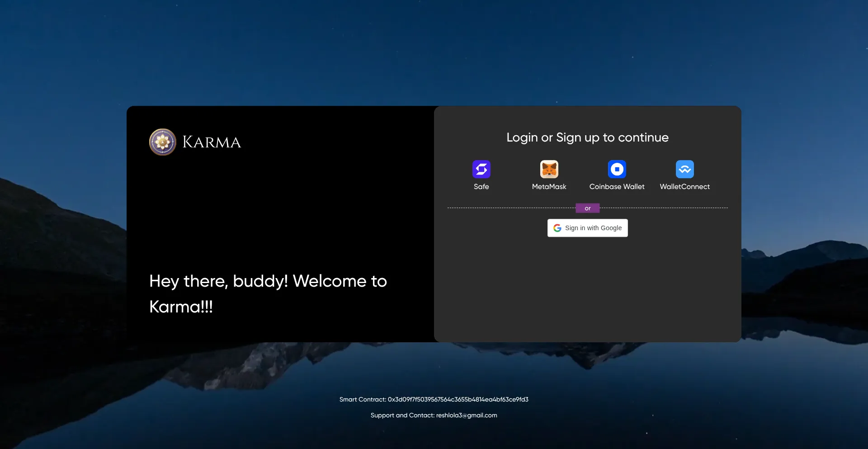
Task: Click the 'Login or Sign up to continue' heading
Action: [x=587, y=137]
